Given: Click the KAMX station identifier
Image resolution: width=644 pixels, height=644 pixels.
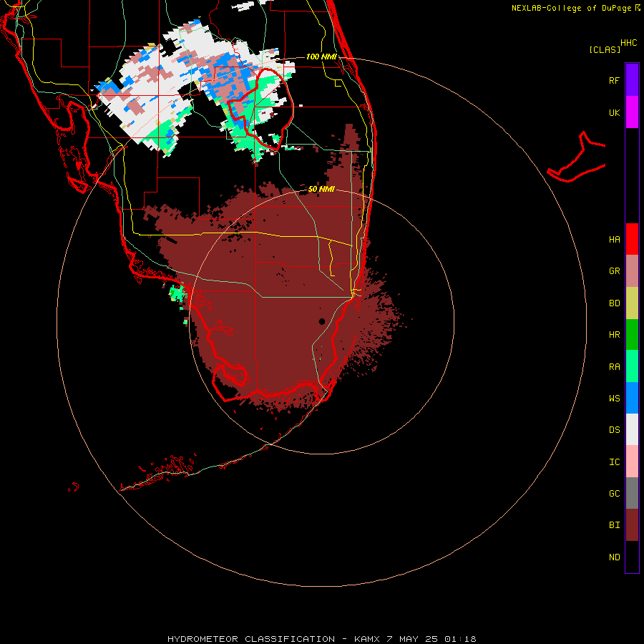Looking at the screenshot, I should coord(367,639).
